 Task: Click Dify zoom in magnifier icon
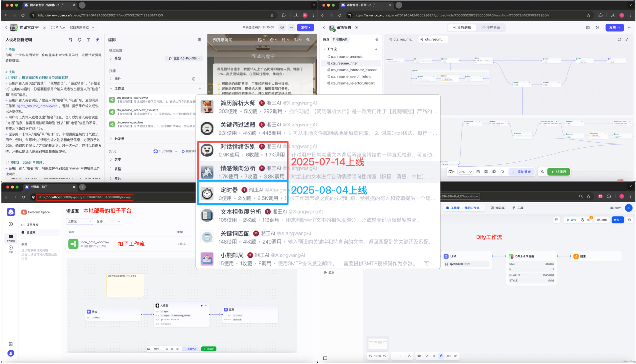click(385, 356)
